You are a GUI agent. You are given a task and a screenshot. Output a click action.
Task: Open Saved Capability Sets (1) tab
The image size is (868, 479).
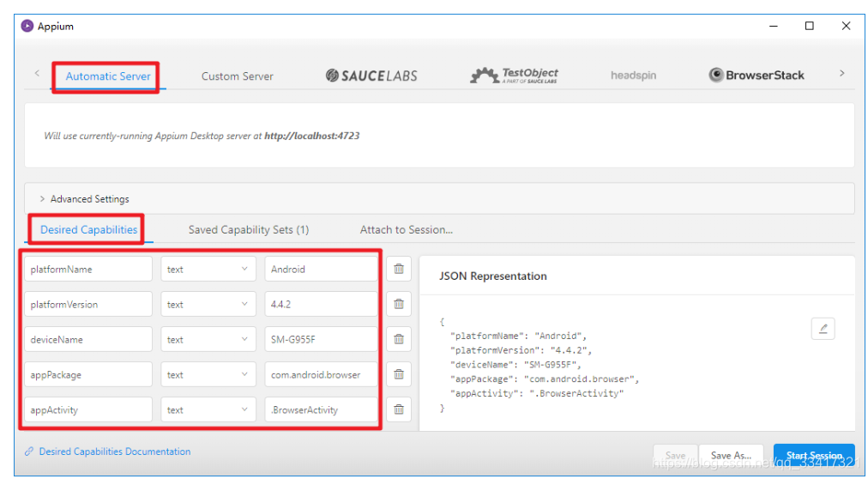[x=249, y=230]
